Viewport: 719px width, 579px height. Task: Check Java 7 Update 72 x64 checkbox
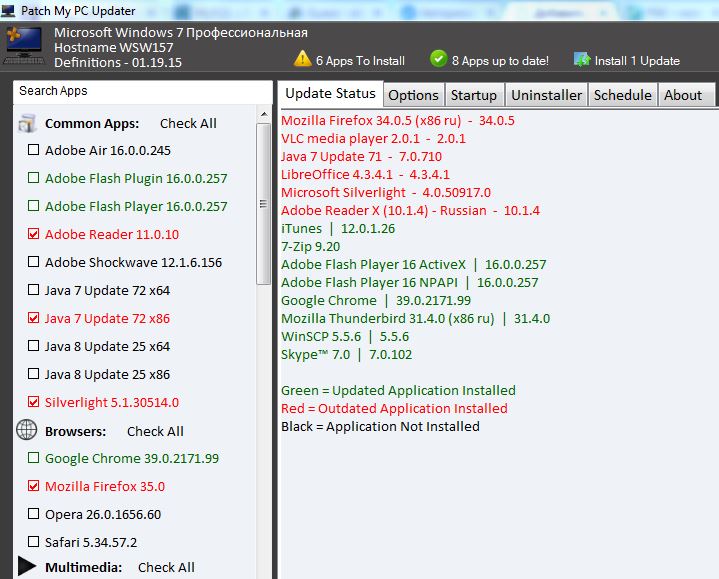(33, 289)
